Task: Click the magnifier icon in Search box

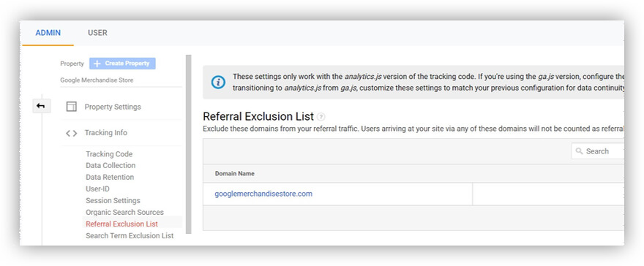Action: [x=580, y=151]
